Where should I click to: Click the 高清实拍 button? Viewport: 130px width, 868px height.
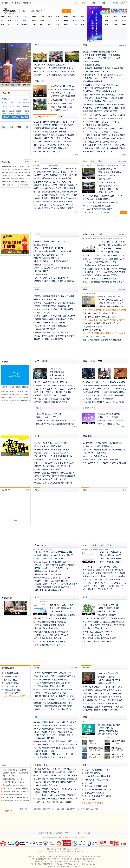coord(25,117)
